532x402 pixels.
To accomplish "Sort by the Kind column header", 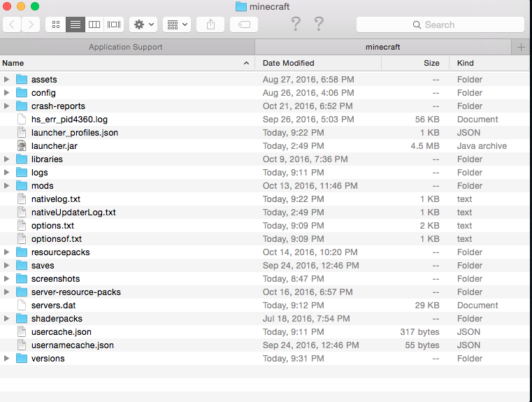I will (490, 63).
